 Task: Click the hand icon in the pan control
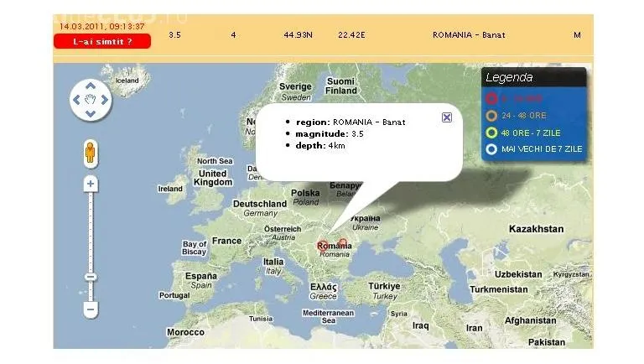coord(91,100)
